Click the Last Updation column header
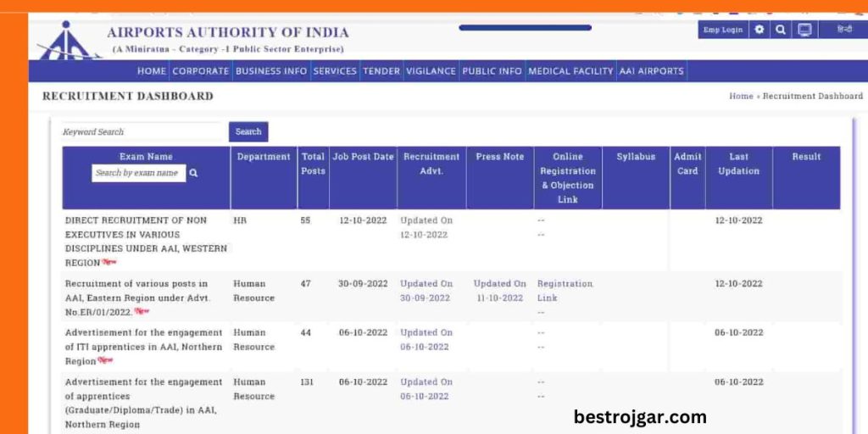The width and height of the screenshot is (868, 434). click(x=738, y=164)
